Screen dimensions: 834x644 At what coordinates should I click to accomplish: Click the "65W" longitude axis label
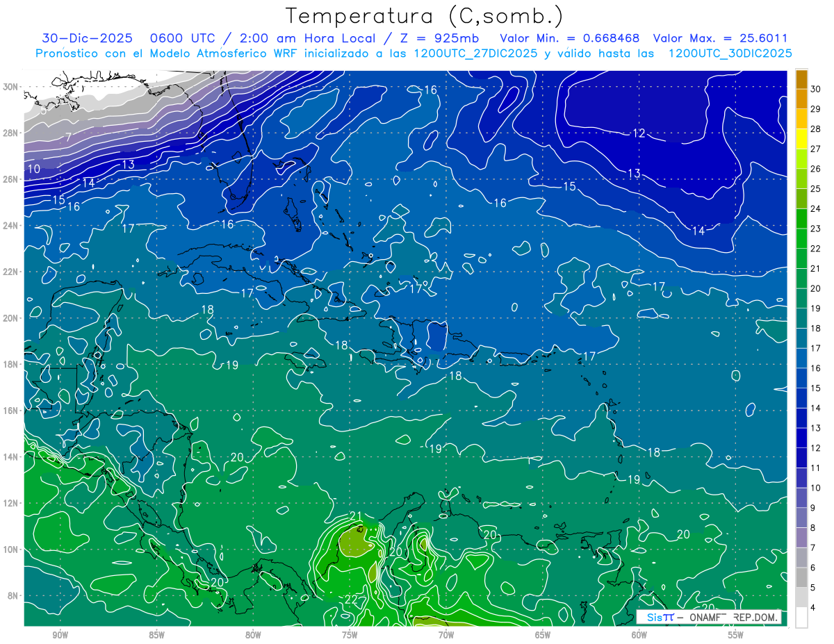point(543,635)
